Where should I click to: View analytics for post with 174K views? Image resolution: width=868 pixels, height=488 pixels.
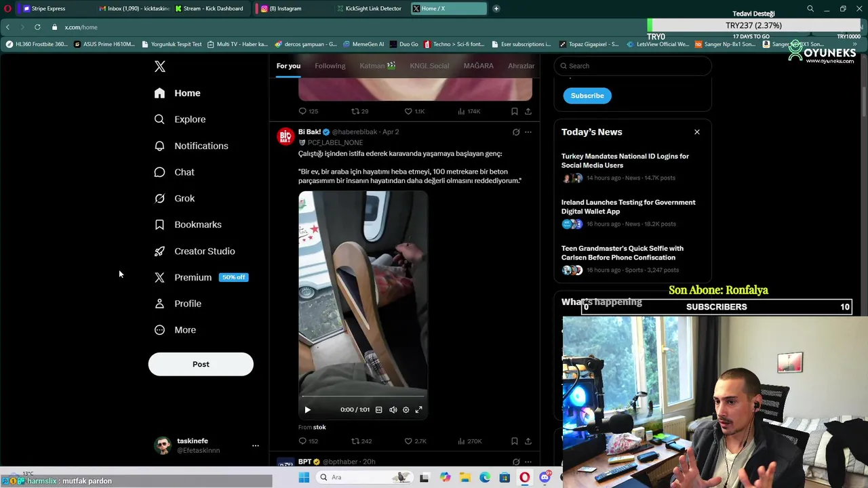point(469,111)
